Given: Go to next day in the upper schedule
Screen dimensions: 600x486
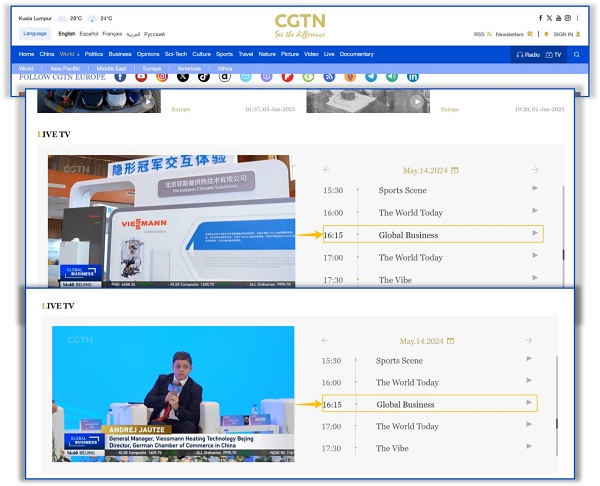Looking at the screenshot, I should 535,170.
